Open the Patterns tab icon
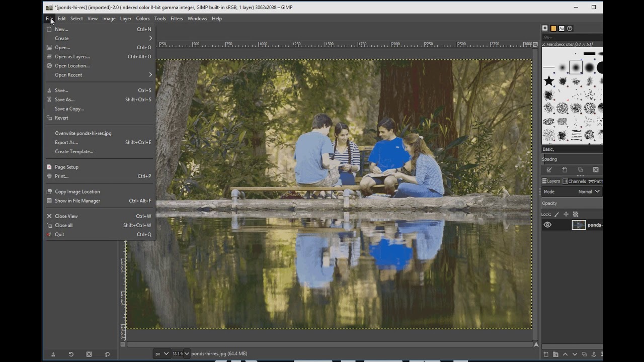644x362 pixels. pos(553,28)
